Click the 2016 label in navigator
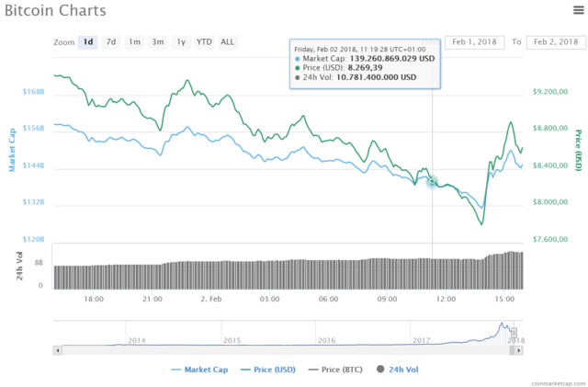 pyautogui.click(x=326, y=340)
